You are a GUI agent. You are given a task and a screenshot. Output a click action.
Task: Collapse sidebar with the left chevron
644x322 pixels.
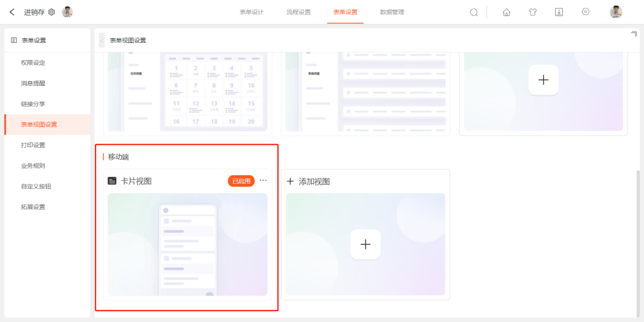pyautogui.click(x=102, y=41)
